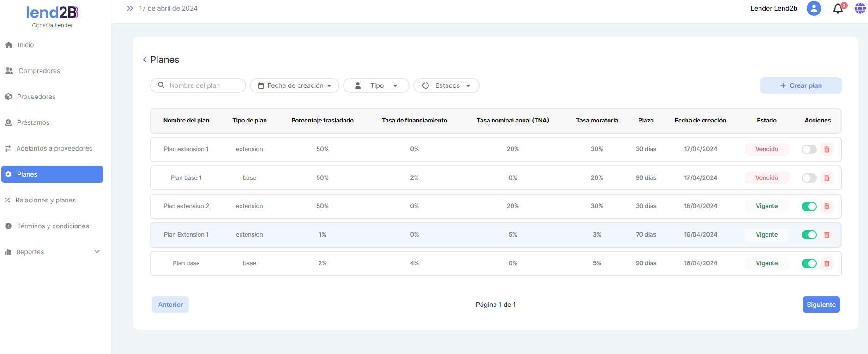Open the user profile avatar
This screenshot has height=354, width=868.
[814, 8]
